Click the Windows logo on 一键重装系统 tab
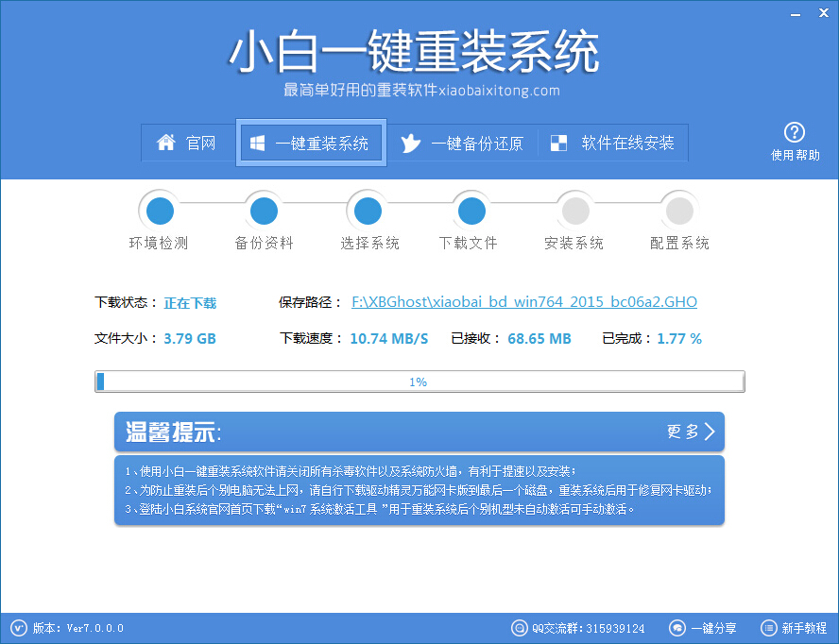This screenshot has height=644, width=839. click(x=255, y=142)
